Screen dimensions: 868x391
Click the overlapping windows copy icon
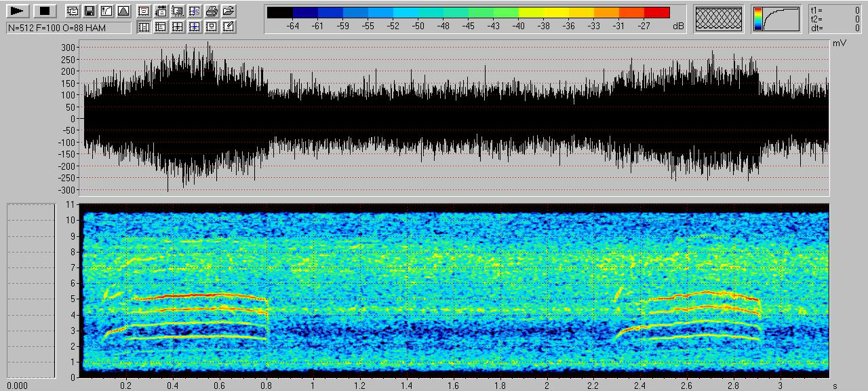pos(73,11)
